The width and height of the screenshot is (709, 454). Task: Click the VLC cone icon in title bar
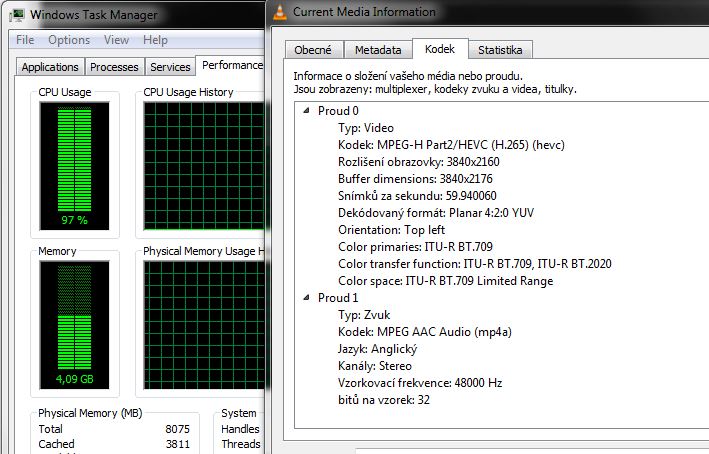[x=280, y=12]
